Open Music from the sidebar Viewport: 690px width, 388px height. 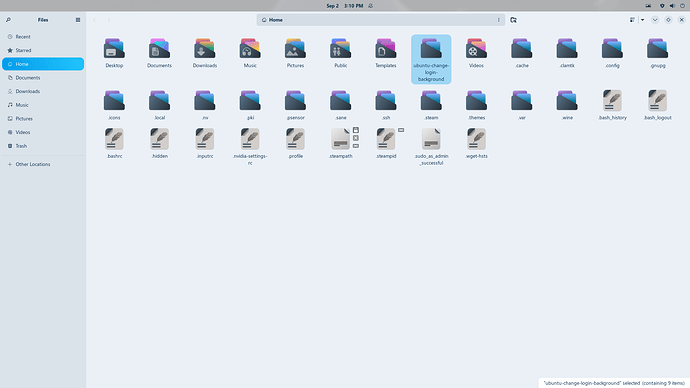pos(43,105)
